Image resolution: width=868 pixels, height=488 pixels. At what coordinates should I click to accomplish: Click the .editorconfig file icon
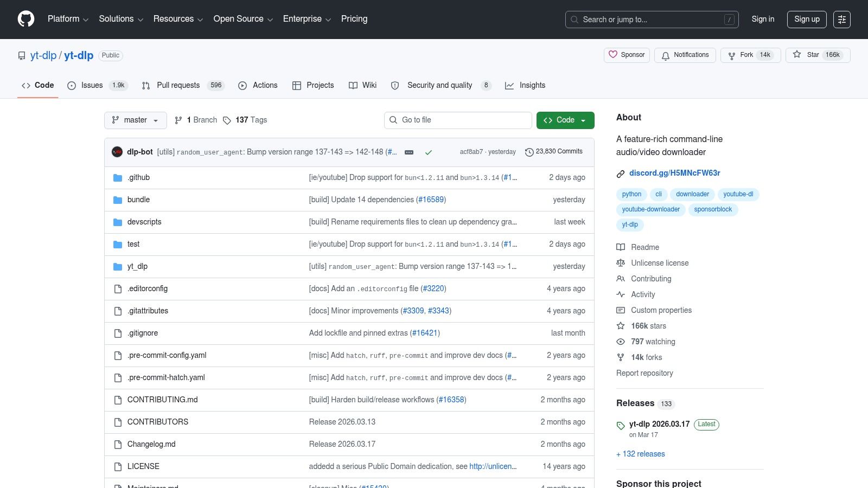click(x=118, y=289)
